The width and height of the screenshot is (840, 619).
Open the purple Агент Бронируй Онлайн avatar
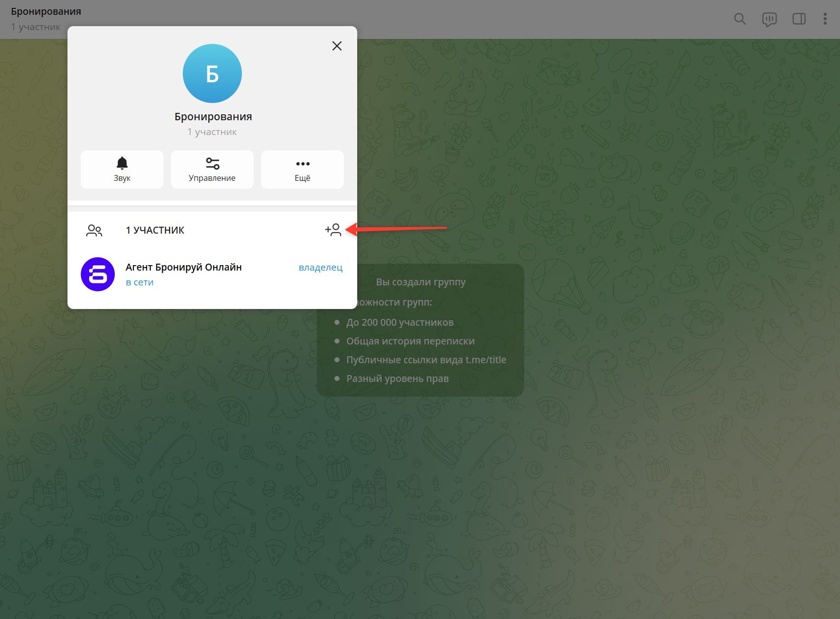98,274
